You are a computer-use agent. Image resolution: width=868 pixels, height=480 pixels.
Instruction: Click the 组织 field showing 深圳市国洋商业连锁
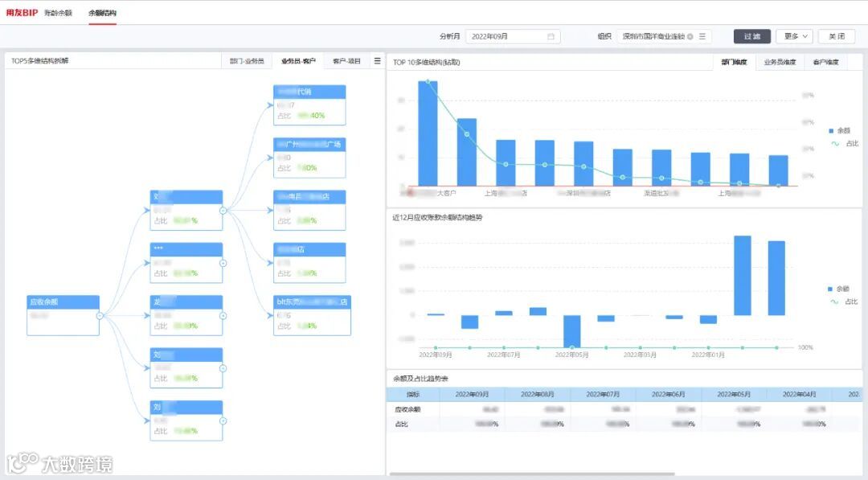(x=665, y=36)
